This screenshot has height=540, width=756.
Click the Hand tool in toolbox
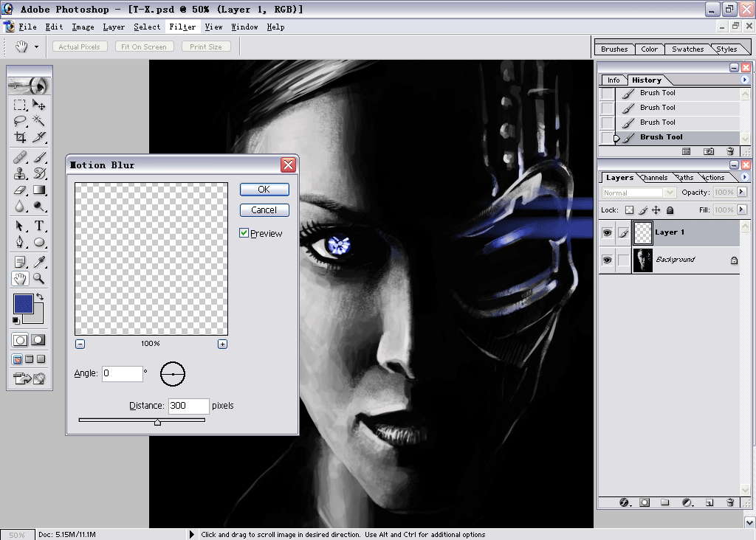20,278
